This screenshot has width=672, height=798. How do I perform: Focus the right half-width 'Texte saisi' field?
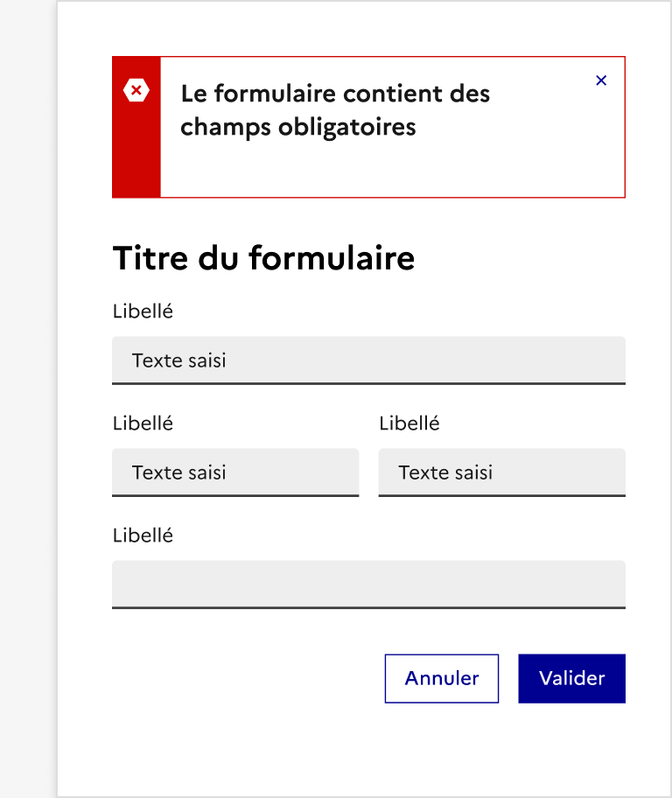501,472
